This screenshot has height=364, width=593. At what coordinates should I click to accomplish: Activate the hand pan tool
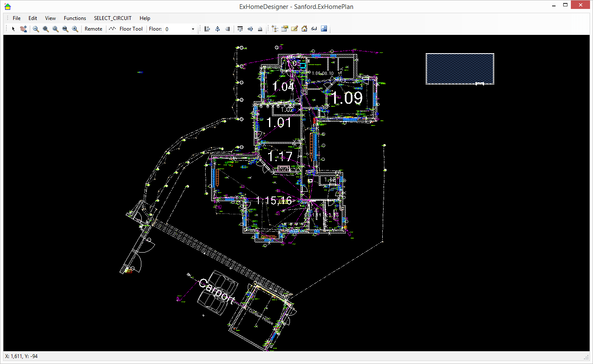(x=23, y=29)
